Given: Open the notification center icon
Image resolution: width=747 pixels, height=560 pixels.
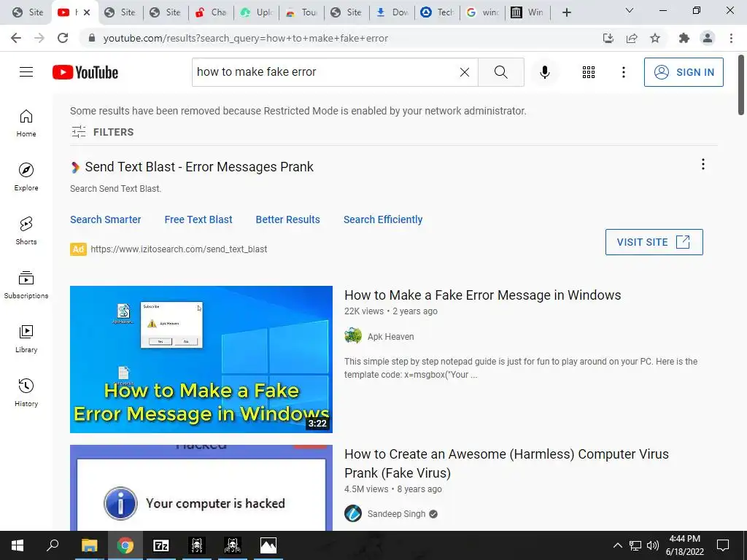Looking at the screenshot, I should (723, 545).
